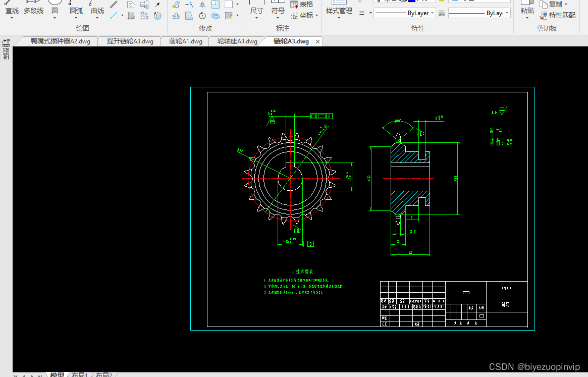
Task: Click the dashed rectangle selection icon
Action: pos(228,5)
